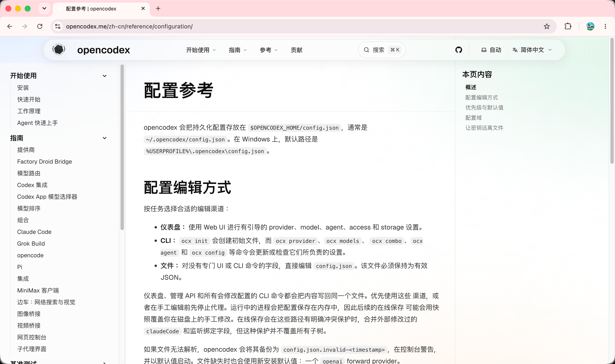615x364 pixels.
Task: Open 集成 in the sidebar
Action: point(23,279)
